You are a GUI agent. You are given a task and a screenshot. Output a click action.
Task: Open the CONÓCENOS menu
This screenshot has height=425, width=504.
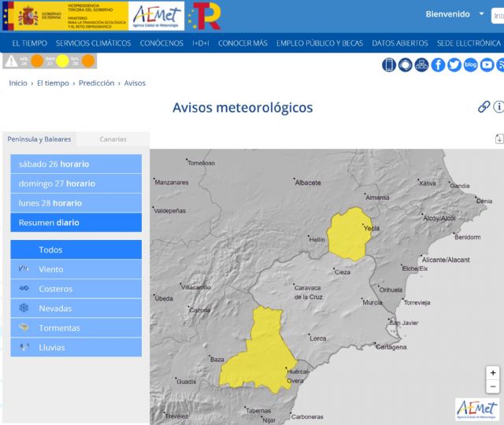pos(161,43)
